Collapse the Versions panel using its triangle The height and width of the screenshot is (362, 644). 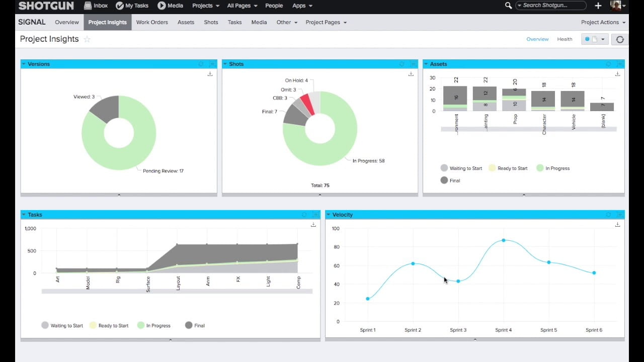pyautogui.click(x=24, y=64)
